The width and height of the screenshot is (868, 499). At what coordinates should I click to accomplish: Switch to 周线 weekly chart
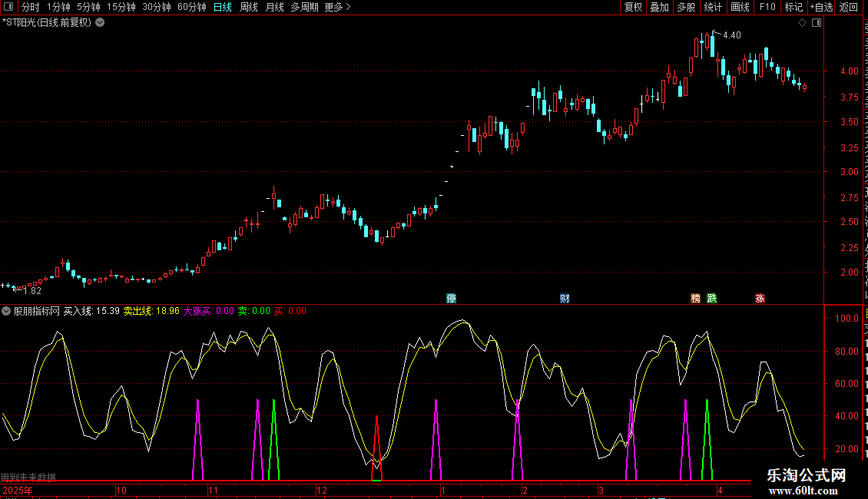point(249,7)
